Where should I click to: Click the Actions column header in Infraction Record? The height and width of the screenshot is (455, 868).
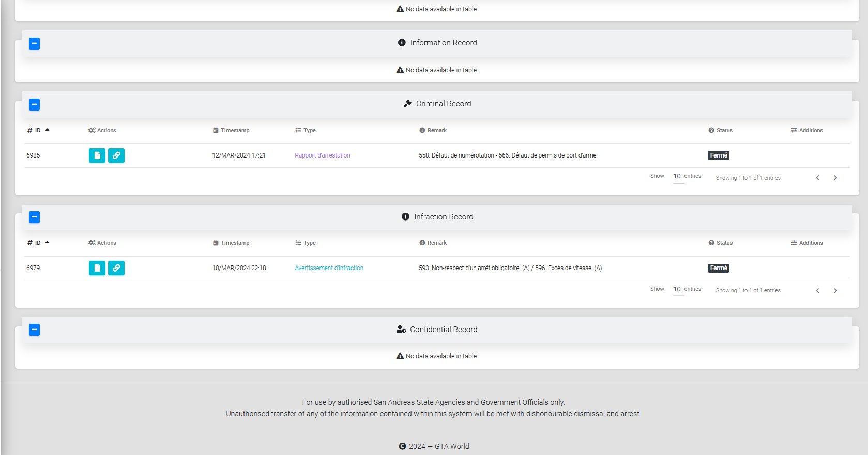[102, 243]
